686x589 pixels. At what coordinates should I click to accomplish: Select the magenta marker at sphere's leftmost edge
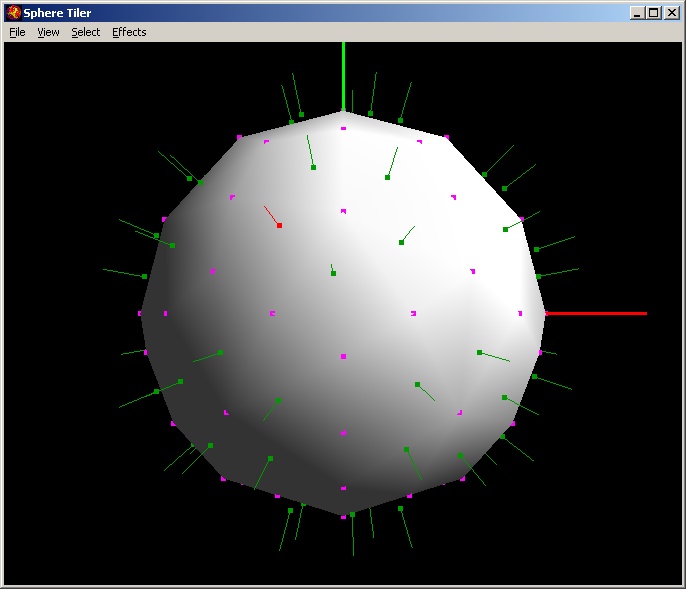[x=140, y=313]
